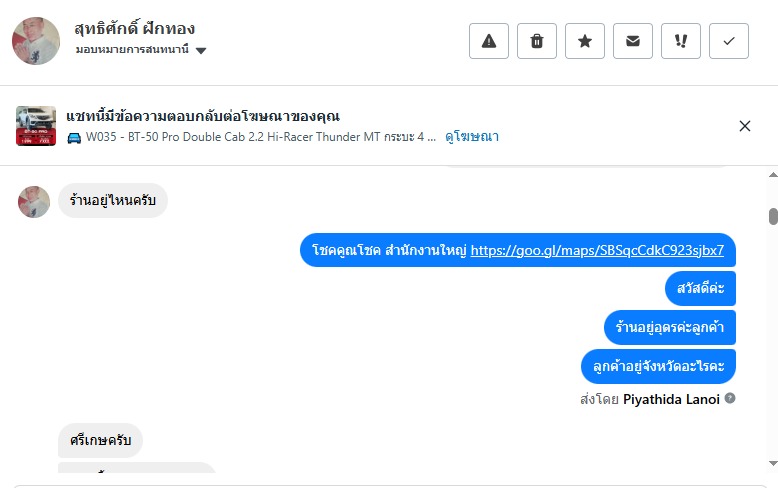Click customer avatar beside ร้านอยู่ไหนครับ message
The image size is (778, 488).
pyautogui.click(x=34, y=202)
